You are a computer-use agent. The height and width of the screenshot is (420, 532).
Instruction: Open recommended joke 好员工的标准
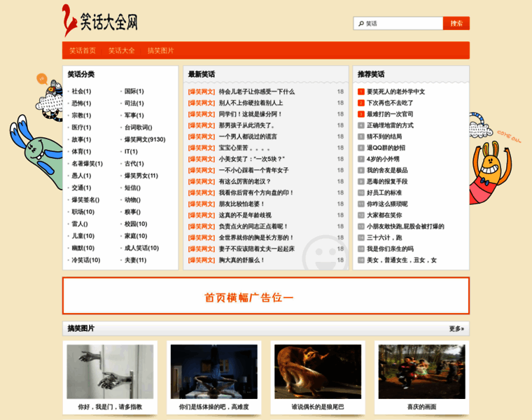(384, 192)
